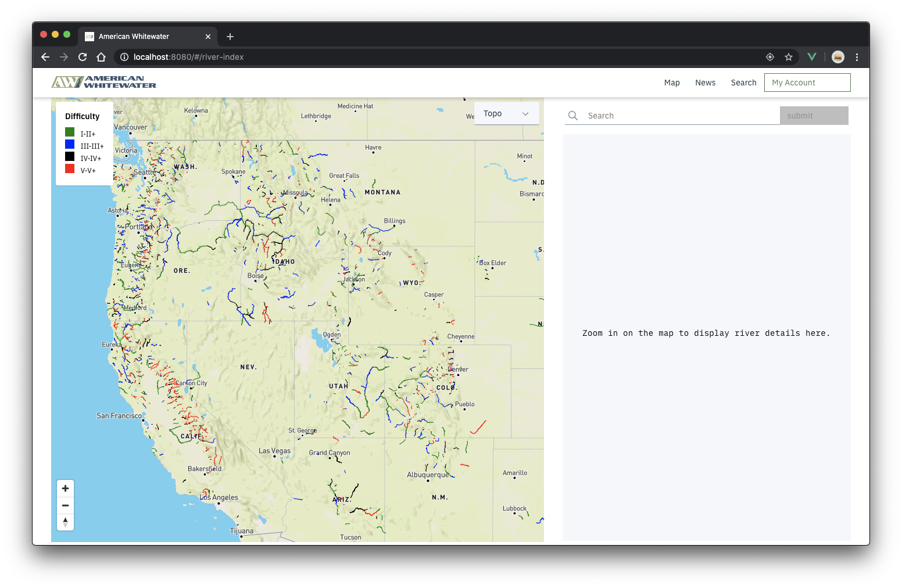Zoom out on the map

coord(65,505)
